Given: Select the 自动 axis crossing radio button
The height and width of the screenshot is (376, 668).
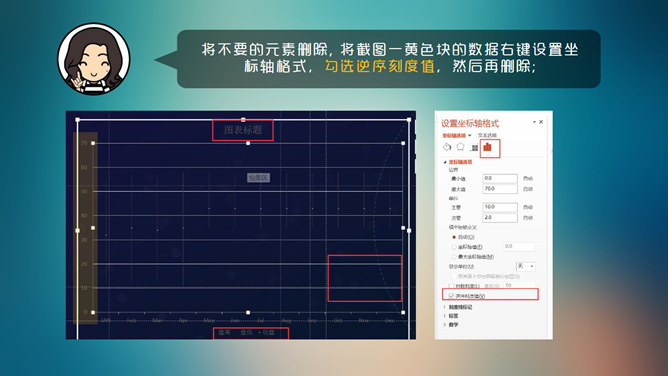Looking at the screenshot, I should coord(454,237).
